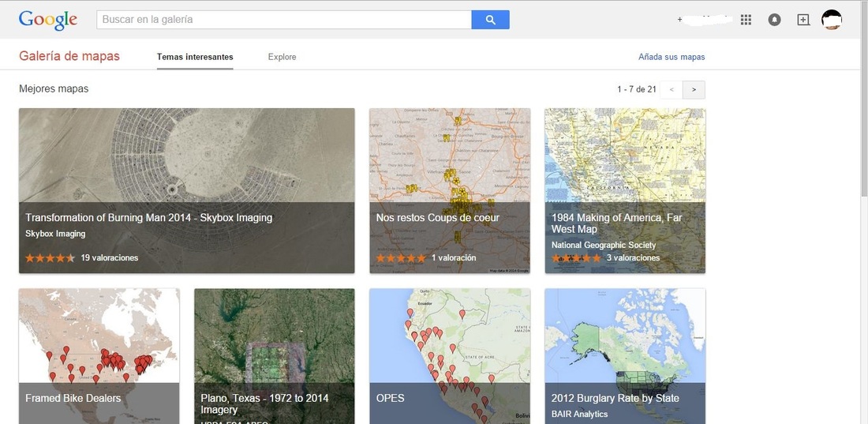
Task: Open the OPES map card
Action: (450, 356)
